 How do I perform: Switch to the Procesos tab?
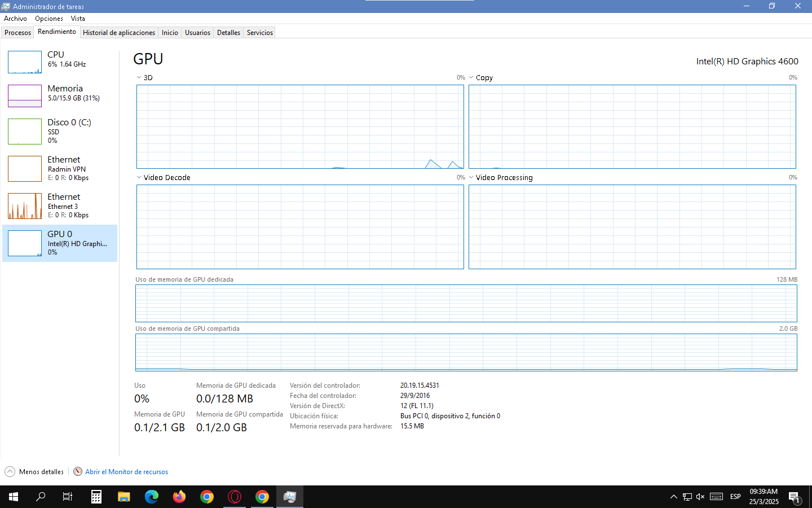coord(18,33)
